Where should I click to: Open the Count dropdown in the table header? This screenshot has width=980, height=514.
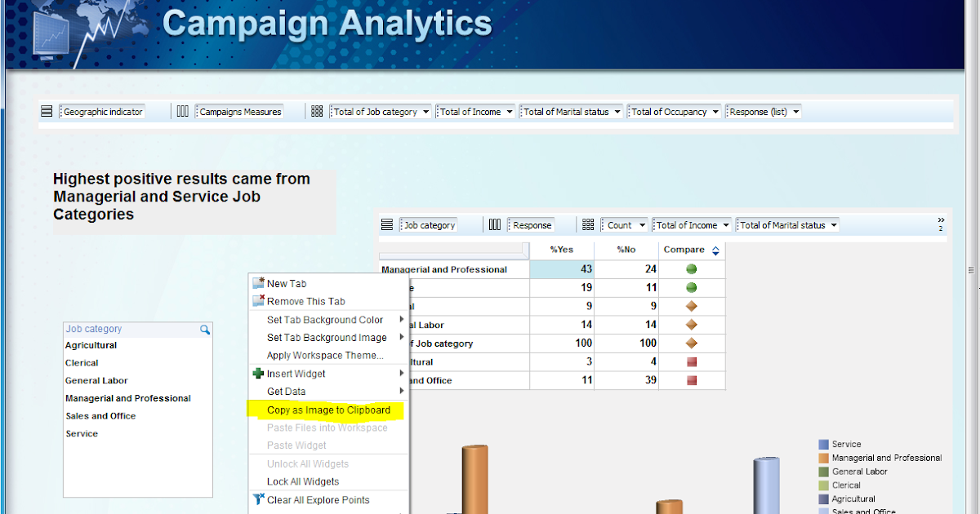(641, 224)
